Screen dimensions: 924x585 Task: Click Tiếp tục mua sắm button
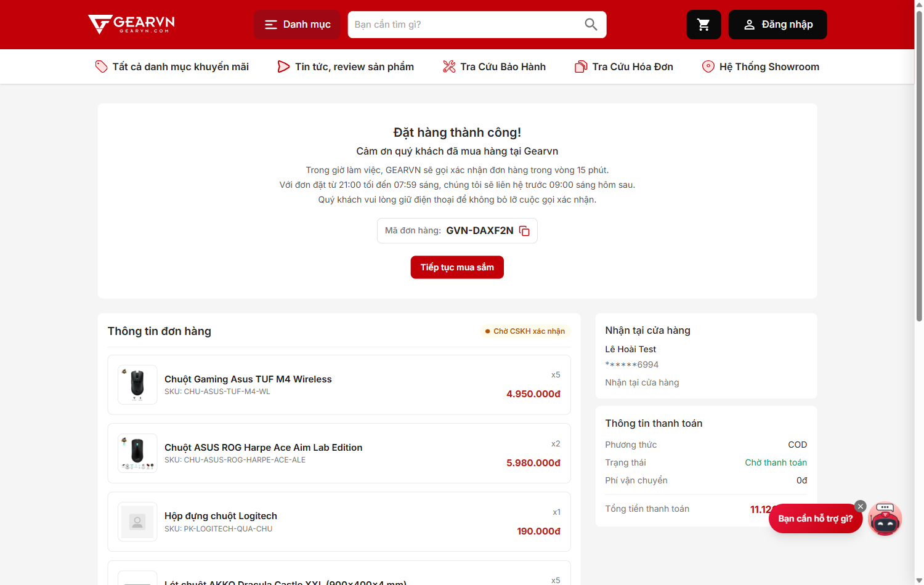457,267
